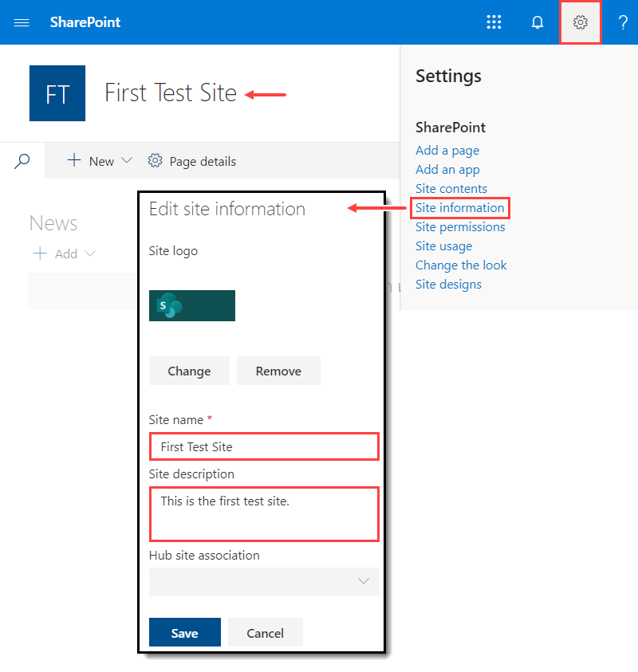638x672 pixels.
Task: Open the Change the look link
Action: (461, 265)
